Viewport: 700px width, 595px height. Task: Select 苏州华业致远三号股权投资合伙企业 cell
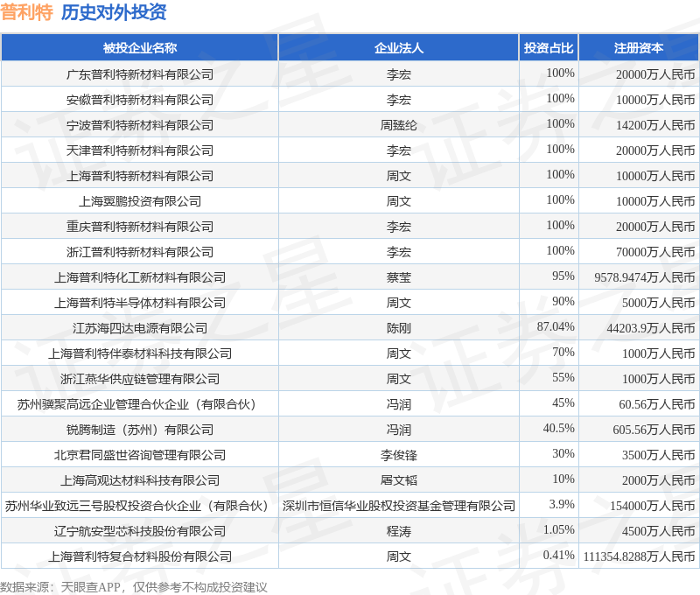click(x=140, y=506)
